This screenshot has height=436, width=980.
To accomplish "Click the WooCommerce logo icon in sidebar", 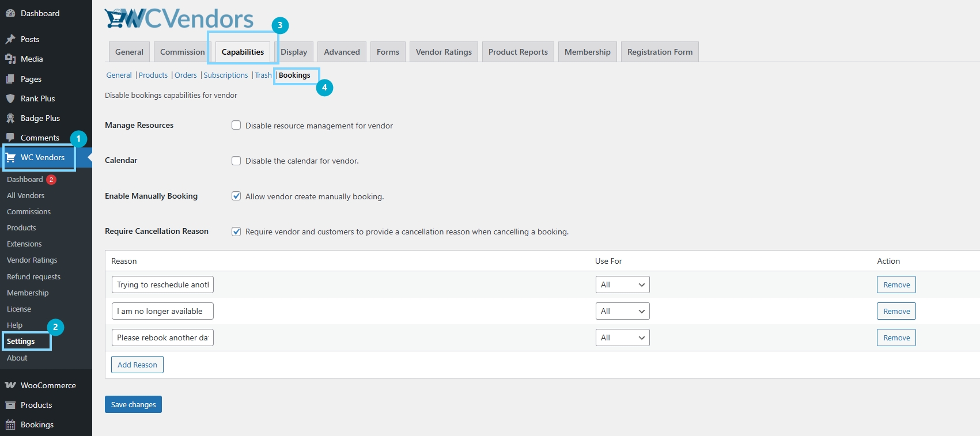I will click(x=10, y=385).
